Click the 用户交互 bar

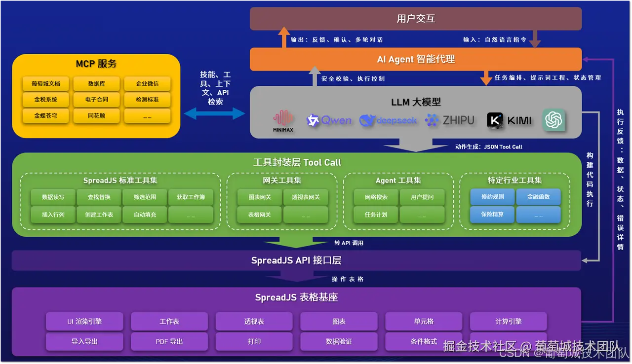[416, 19]
